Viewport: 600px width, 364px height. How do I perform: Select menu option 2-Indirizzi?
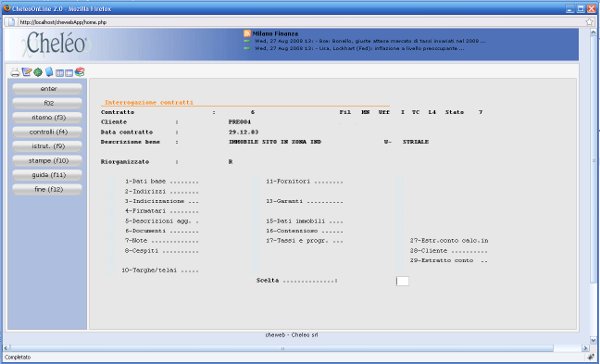(162, 191)
